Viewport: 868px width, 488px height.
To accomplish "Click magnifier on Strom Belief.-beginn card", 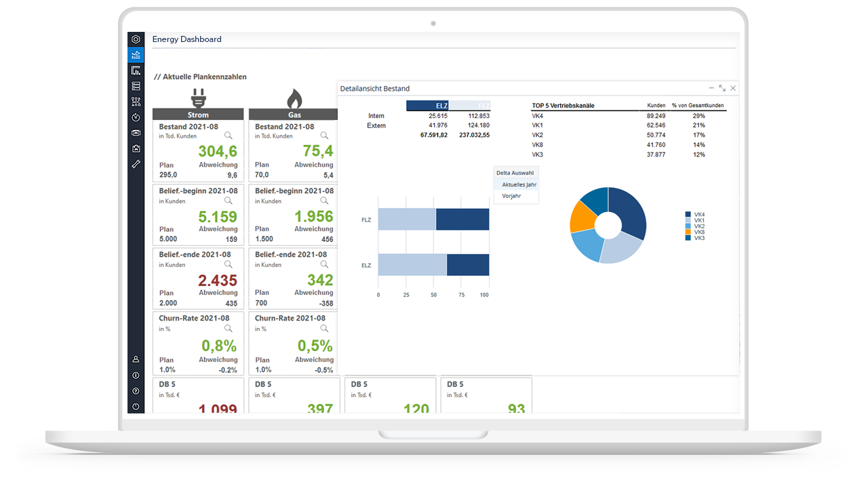I will pos(229,201).
